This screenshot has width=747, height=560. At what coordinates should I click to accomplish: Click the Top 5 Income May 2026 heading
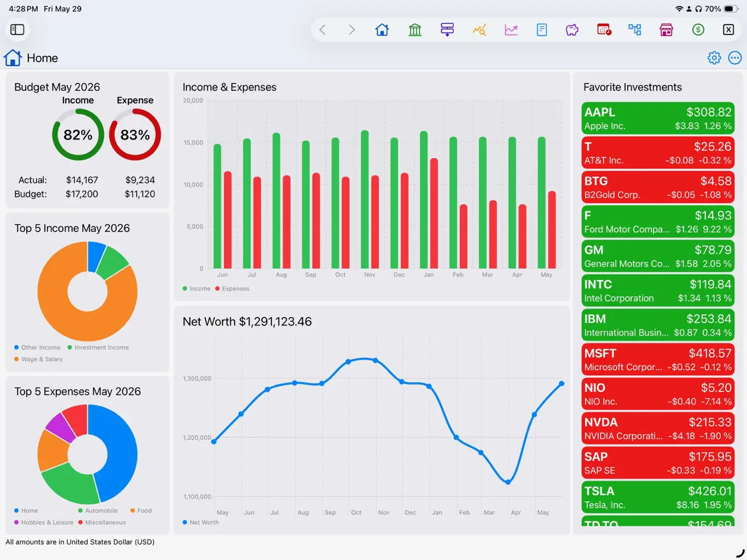[72, 228]
